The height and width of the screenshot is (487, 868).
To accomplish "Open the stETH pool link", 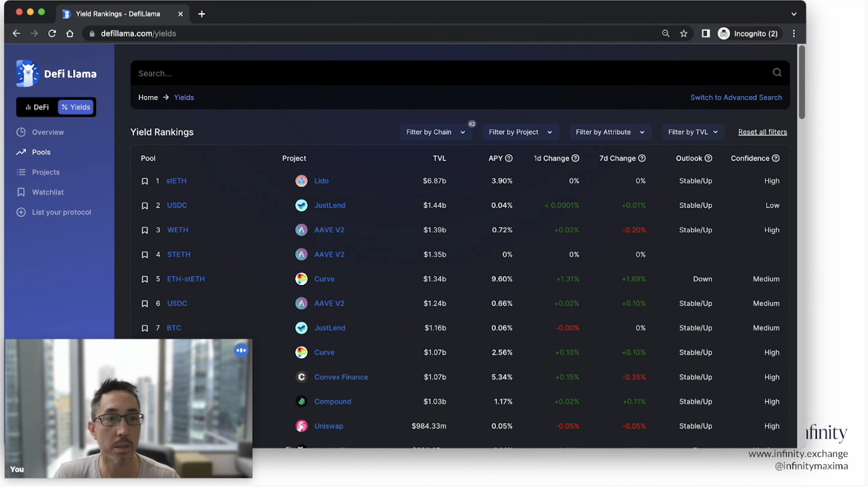I will pyautogui.click(x=176, y=181).
